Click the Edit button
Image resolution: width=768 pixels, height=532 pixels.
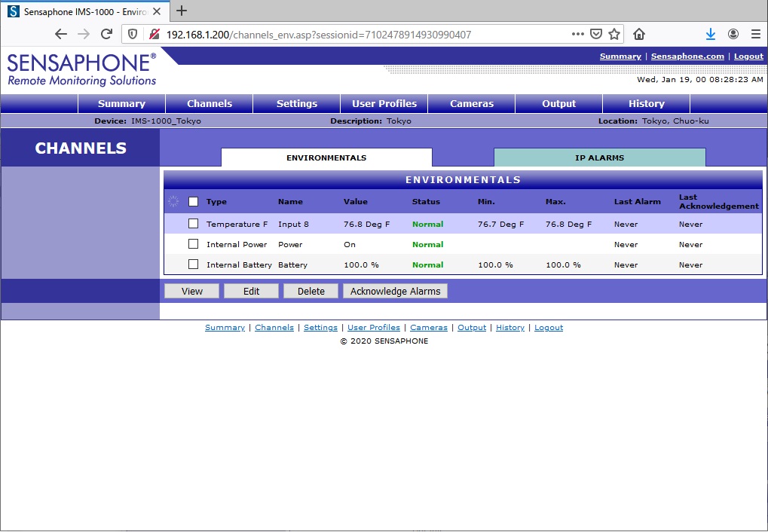pyautogui.click(x=251, y=291)
